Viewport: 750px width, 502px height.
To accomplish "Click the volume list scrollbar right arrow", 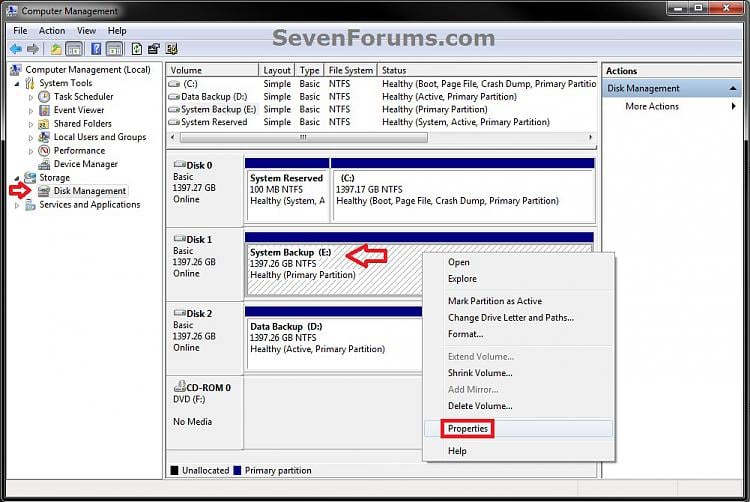I will pos(590,138).
